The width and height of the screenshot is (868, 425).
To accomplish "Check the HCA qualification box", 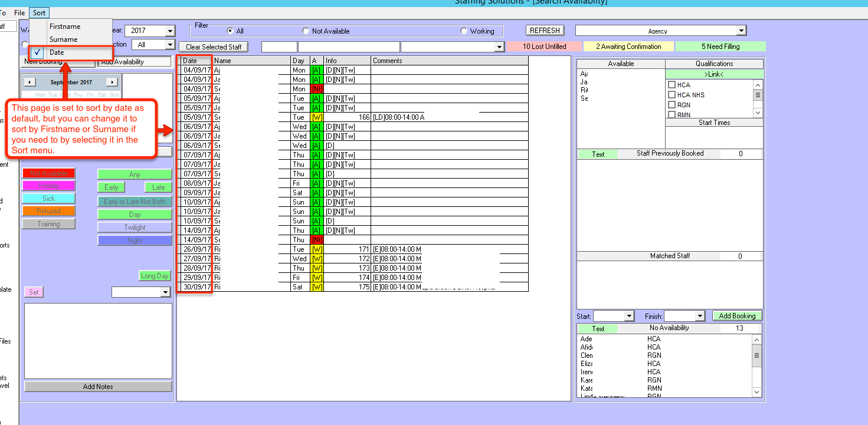I will 672,85.
